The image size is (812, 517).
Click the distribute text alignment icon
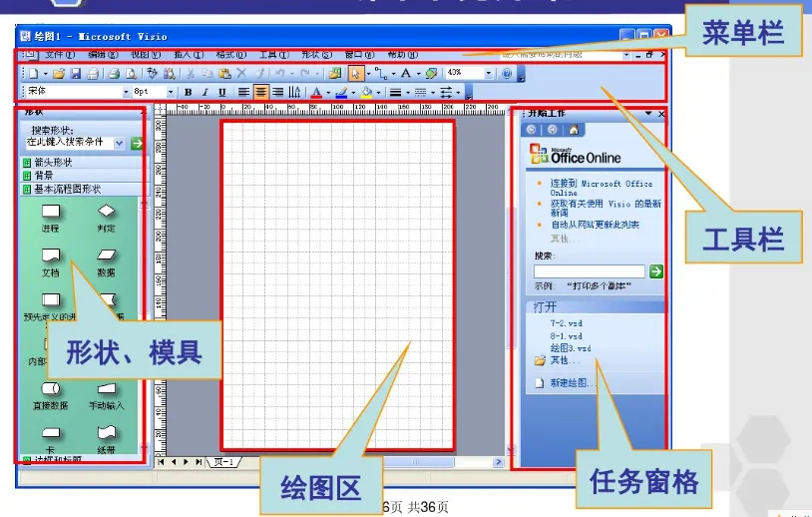tap(294, 92)
